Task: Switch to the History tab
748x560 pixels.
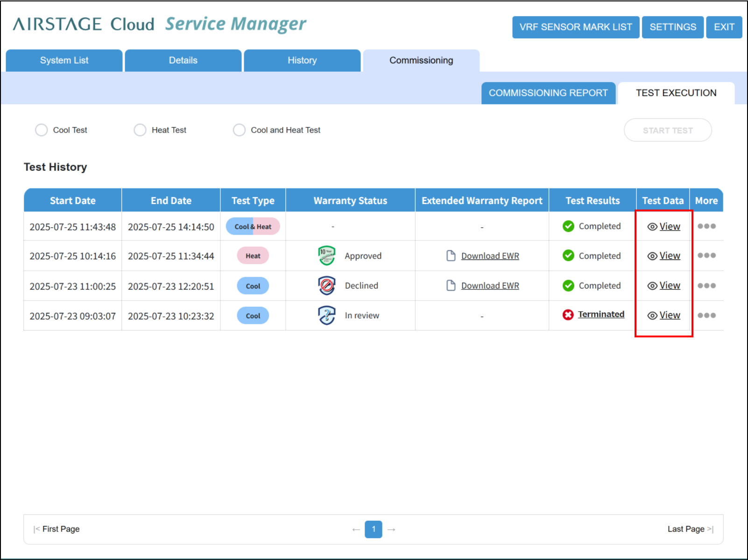Action: [302, 60]
